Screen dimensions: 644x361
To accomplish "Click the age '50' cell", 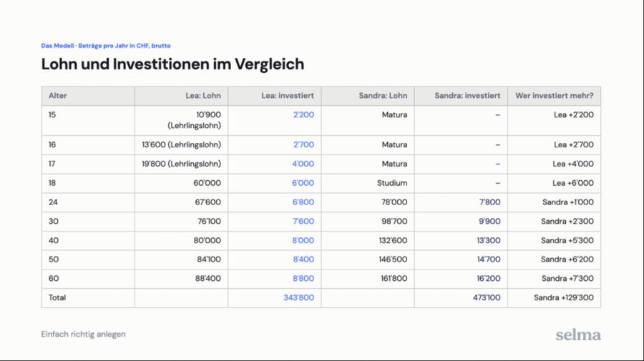I will pyautogui.click(x=88, y=259).
